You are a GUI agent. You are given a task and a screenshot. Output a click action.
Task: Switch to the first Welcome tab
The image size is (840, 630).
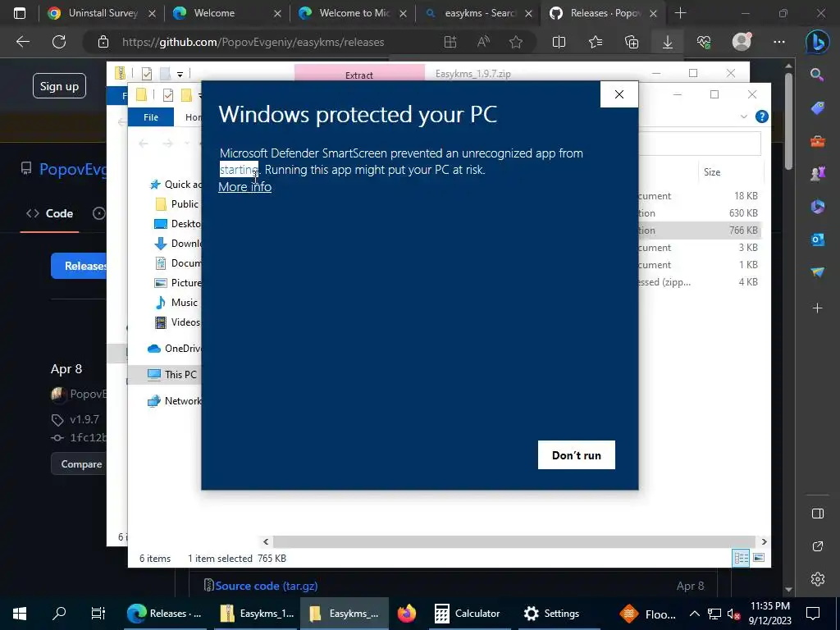point(227,13)
